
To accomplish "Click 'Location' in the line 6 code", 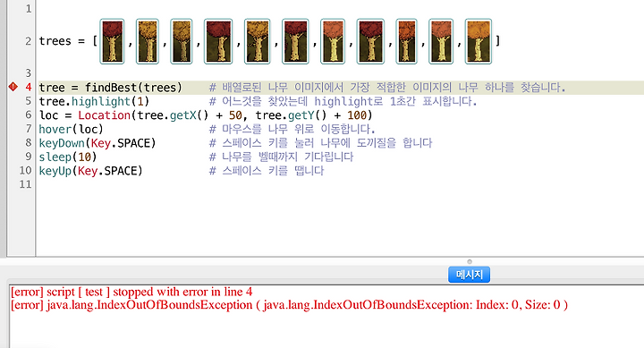I will click(105, 115).
